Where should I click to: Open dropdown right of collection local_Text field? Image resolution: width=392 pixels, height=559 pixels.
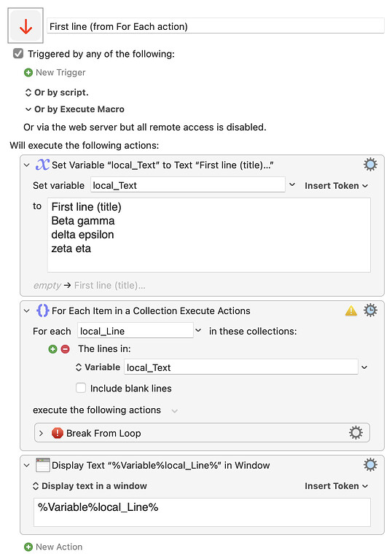pyautogui.click(x=364, y=367)
